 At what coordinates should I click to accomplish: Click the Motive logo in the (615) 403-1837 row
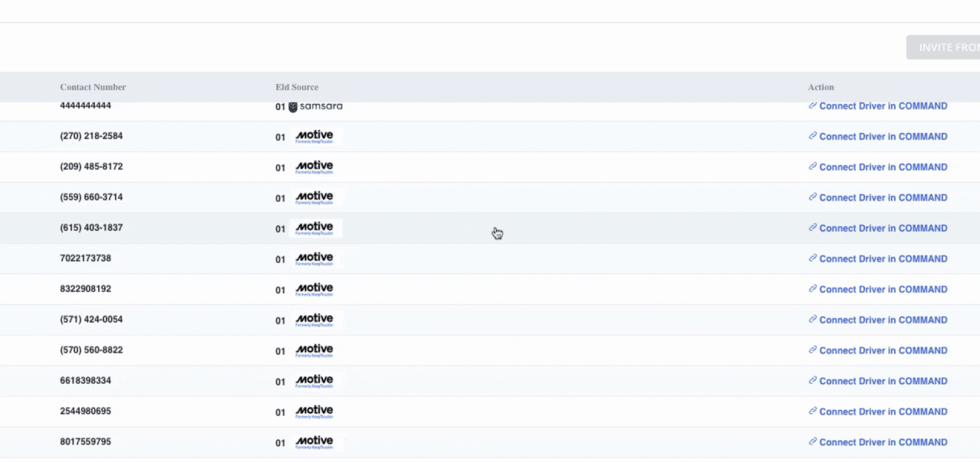pos(315,228)
